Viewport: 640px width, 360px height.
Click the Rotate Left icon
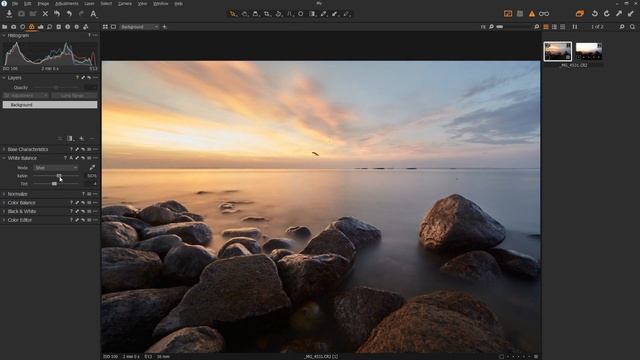click(x=595, y=13)
